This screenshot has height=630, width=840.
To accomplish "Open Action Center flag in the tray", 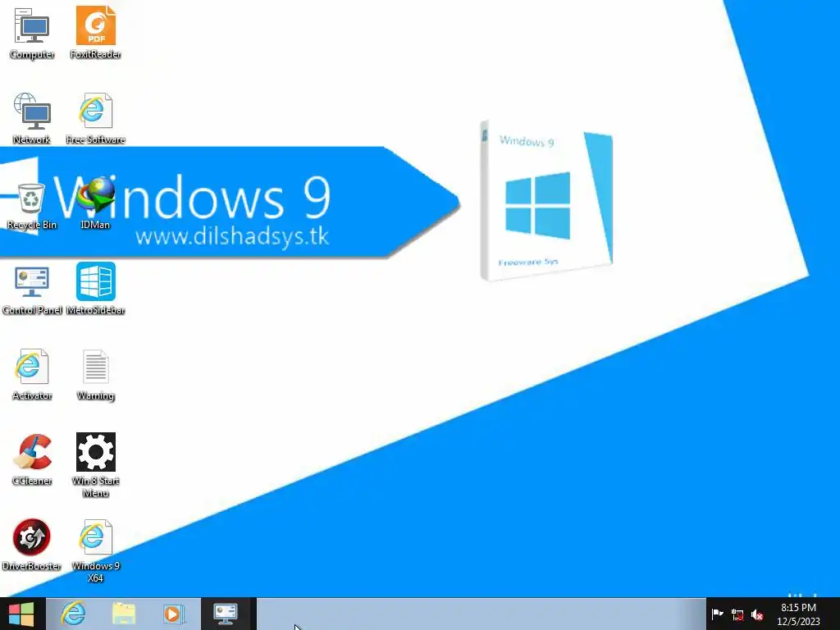I will (x=717, y=614).
